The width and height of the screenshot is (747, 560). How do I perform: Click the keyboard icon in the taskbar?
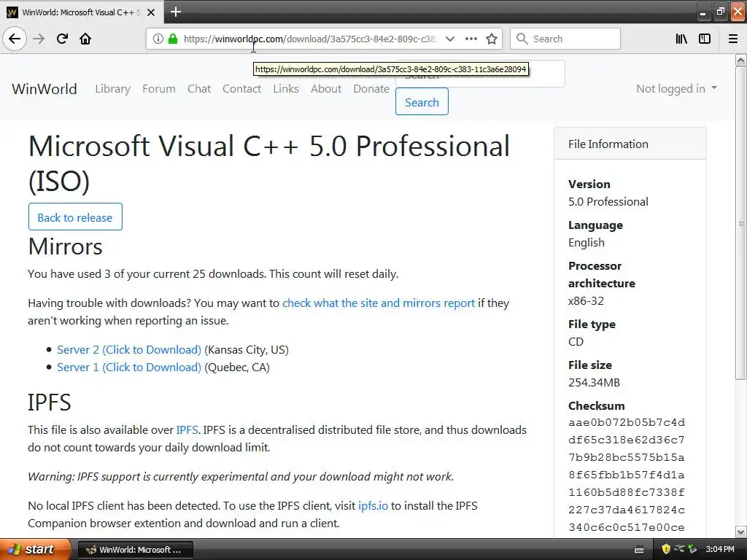(x=639, y=550)
